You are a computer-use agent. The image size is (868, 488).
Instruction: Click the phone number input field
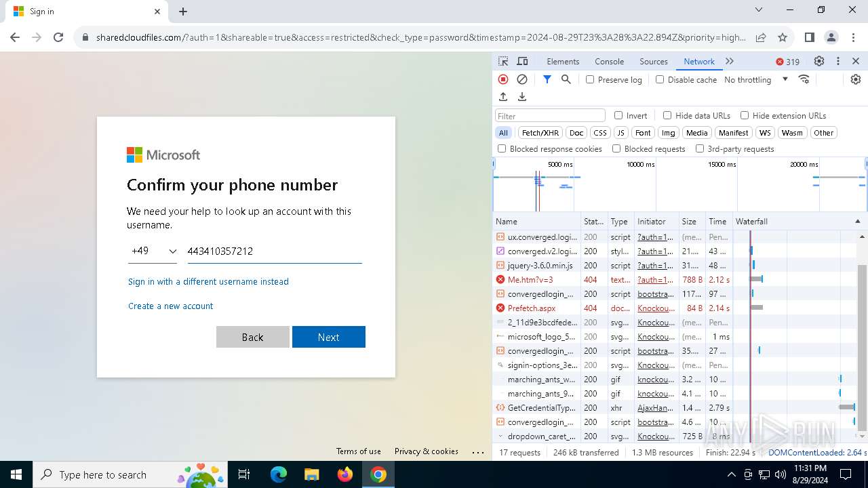point(275,251)
